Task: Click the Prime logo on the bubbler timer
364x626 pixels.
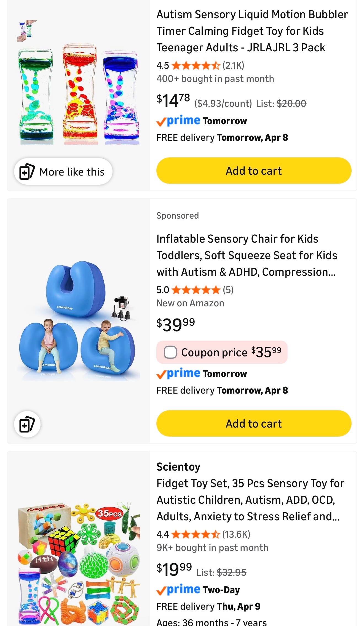Action: tap(179, 121)
